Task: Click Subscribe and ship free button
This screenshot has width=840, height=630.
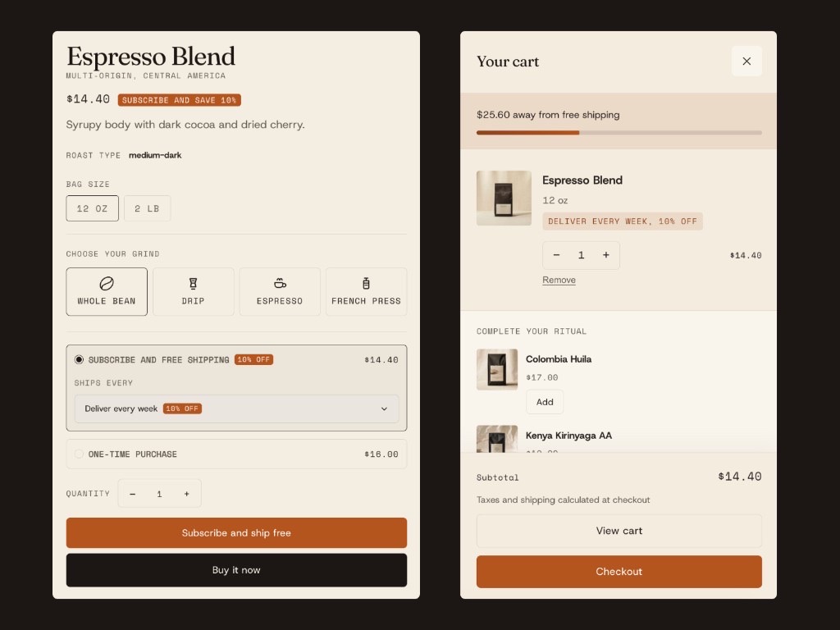Action: [236, 532]
